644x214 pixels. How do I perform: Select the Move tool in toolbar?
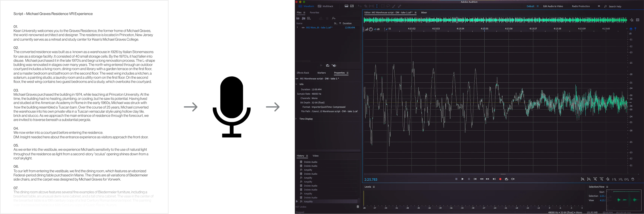(360, 6)
